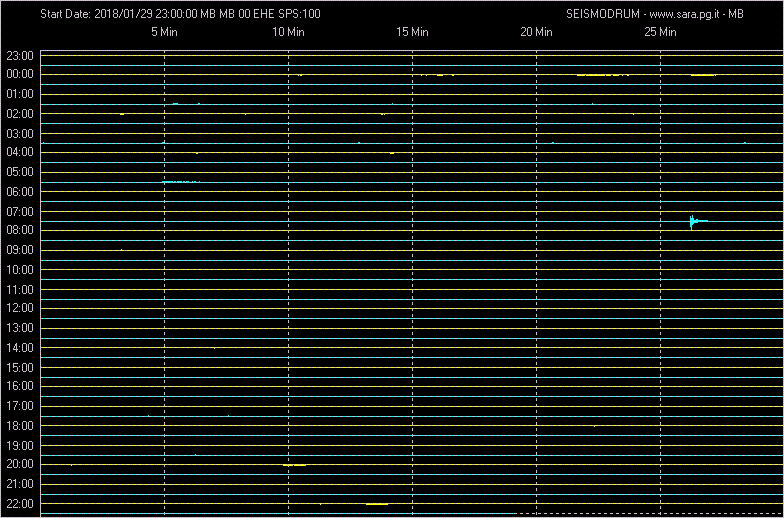Click the 18:00 hour label
Viewport: 784px width, 518px height.
click(20, 426)
